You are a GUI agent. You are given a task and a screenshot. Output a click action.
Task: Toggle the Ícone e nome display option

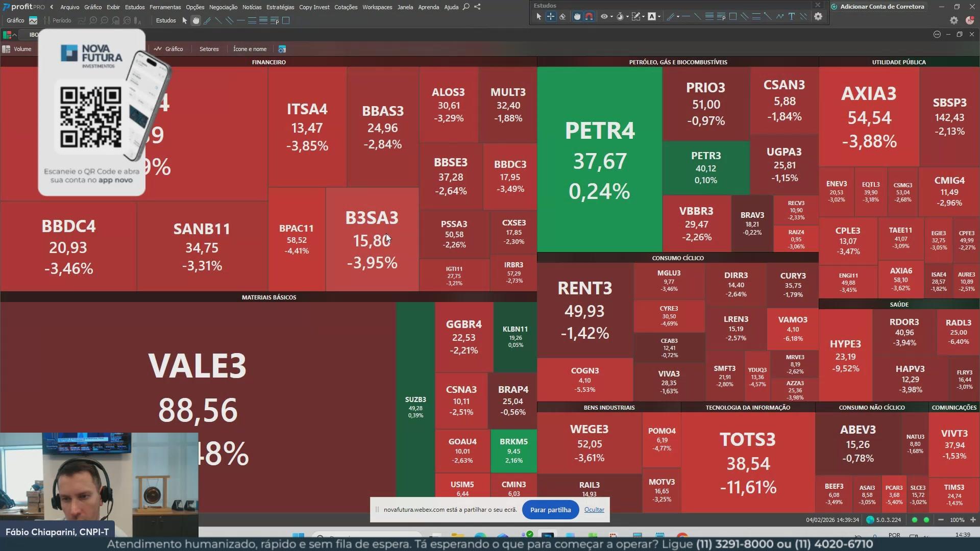click(250, 49)
